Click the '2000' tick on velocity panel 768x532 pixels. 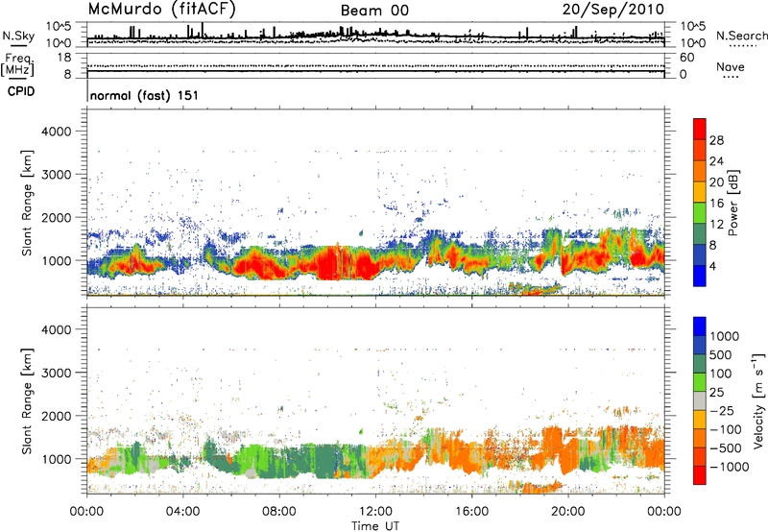pyautogui.click(x=56, y=416)
